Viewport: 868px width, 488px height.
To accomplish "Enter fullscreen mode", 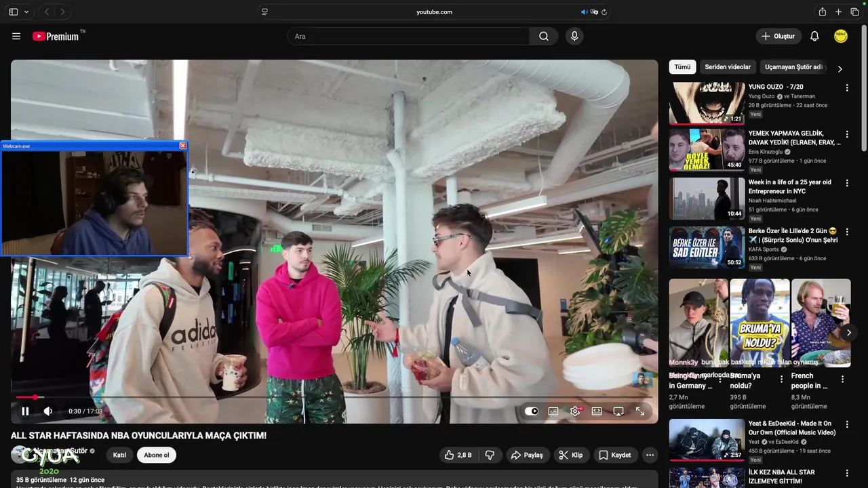I will tap(640, 411).
